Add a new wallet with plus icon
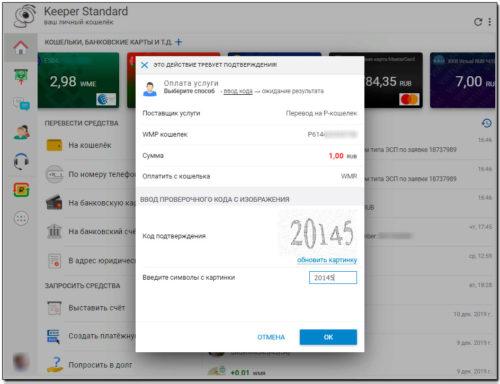The height and width of the screenshot is (384, 500). [x=179, y=42]
